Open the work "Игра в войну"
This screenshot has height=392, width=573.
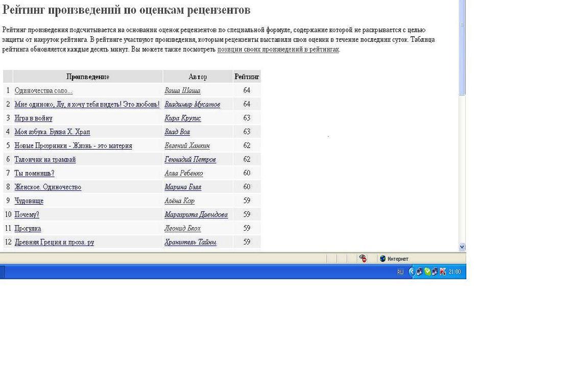[33, 118]
